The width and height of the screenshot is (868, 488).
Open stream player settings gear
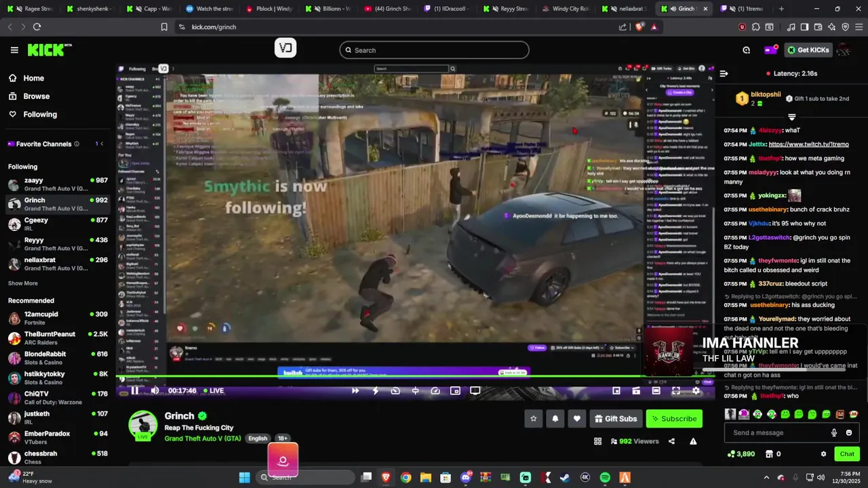click(x=696, y=390)
